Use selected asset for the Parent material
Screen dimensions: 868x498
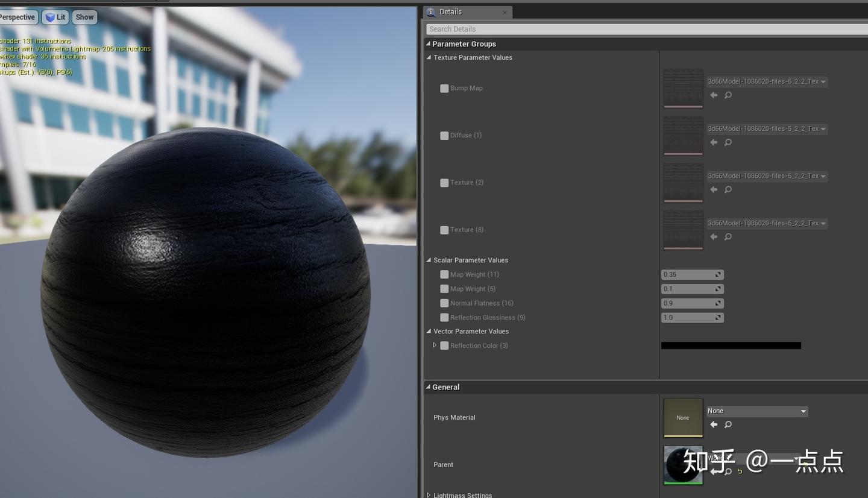(x=713, y=472)
